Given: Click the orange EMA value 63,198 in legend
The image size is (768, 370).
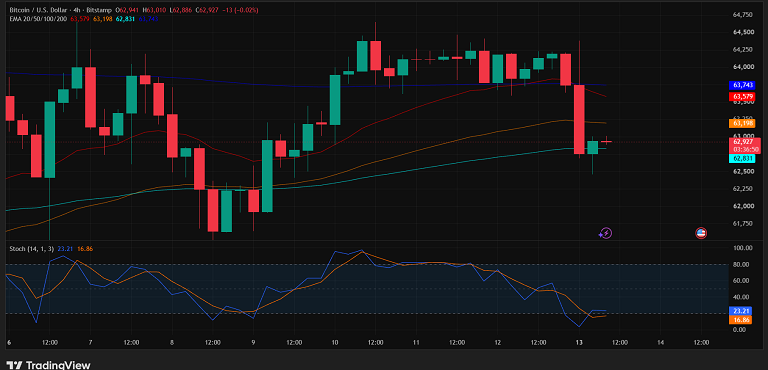Looking at the screenshot, I should coord(102,19).
